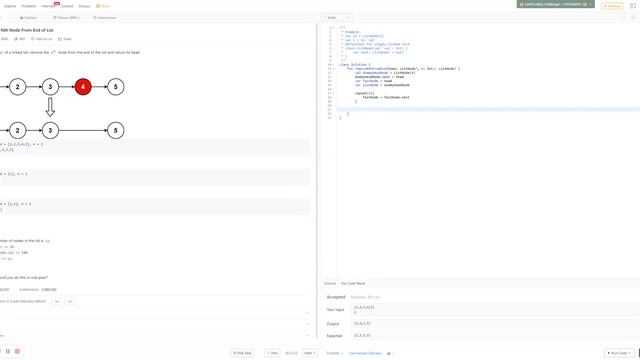
Task: Click the fold arrow beside class Solution line
Action: tap(333, 64)
